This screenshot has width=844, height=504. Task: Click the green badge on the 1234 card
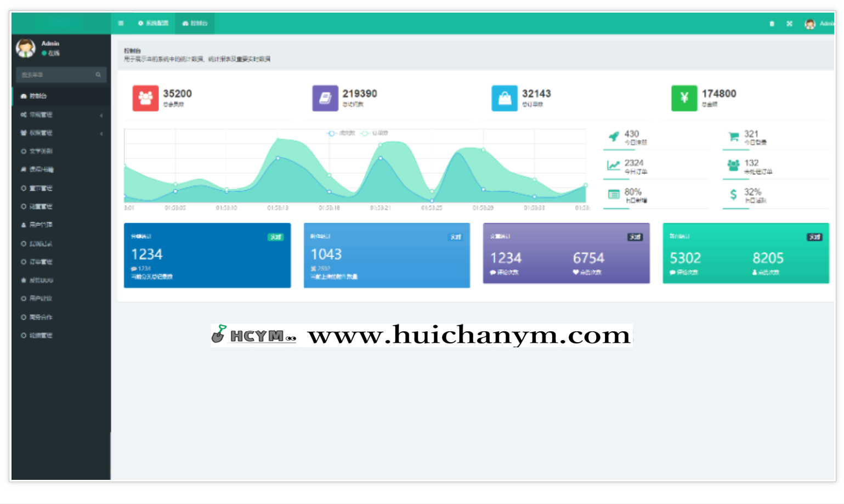point(275,237)
